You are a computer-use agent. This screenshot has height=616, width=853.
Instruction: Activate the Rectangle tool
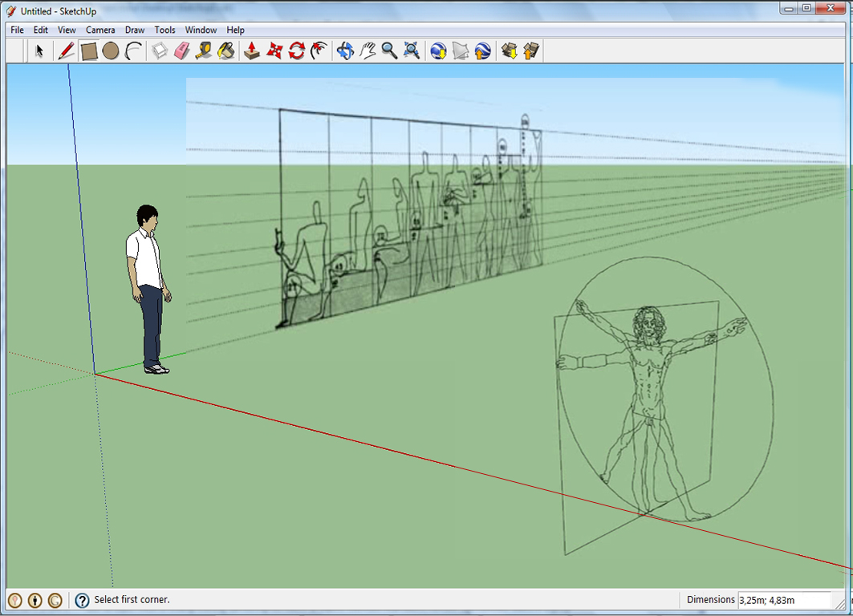tap(89, 51)
